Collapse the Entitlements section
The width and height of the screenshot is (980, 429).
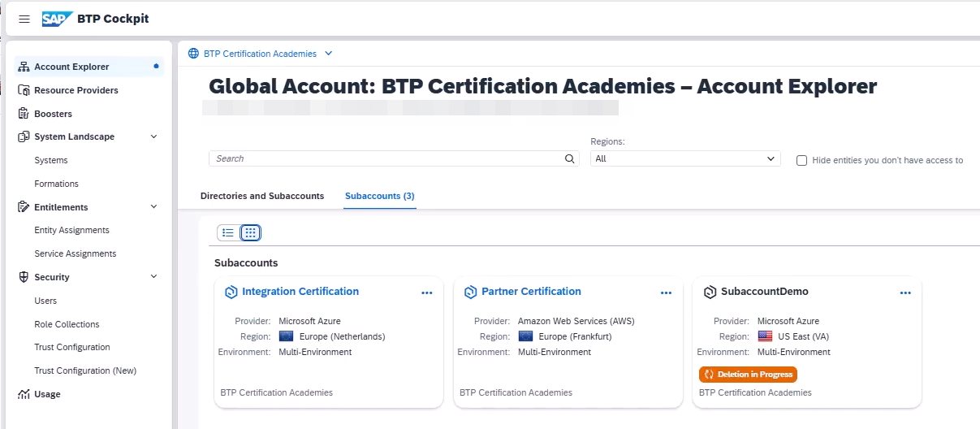pyautogui.click(x=154, y=207)
